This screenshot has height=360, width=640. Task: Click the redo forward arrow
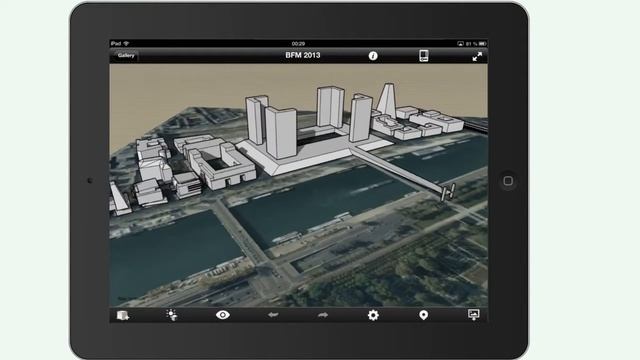pyautogui.click(x=323, y=315)
